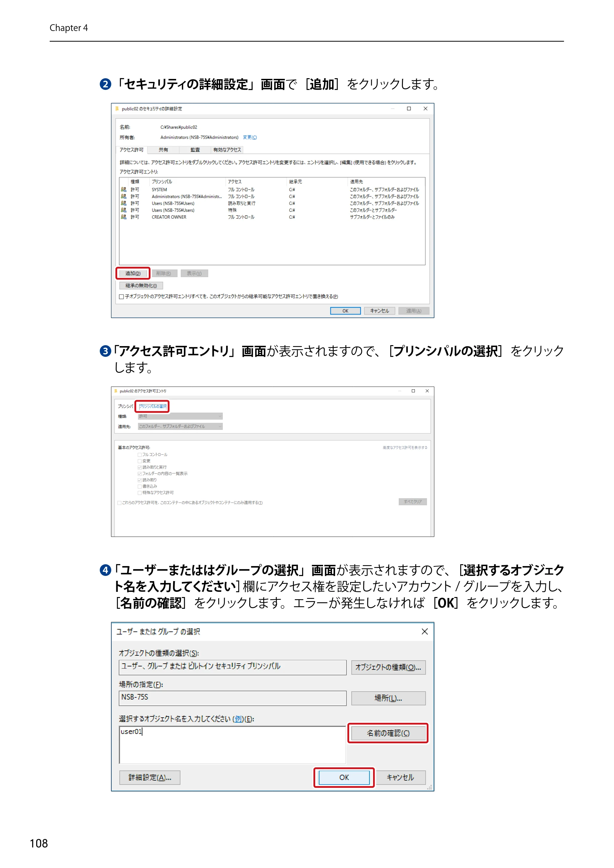Image resolution: width=614 pixels, height=868 pixels.
Task: Open the 種類 dropdown showing 許可
Action: (180, 416)
